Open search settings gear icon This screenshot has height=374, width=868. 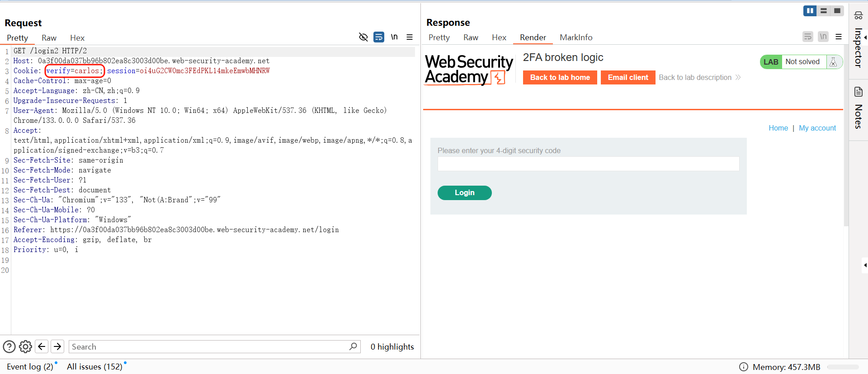coord(26,346)
